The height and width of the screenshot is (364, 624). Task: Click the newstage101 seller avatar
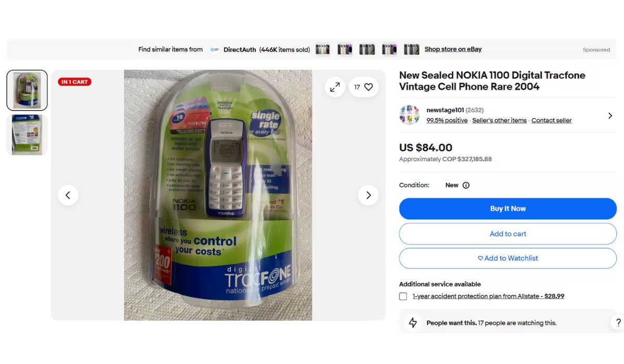tap(409, 115)
